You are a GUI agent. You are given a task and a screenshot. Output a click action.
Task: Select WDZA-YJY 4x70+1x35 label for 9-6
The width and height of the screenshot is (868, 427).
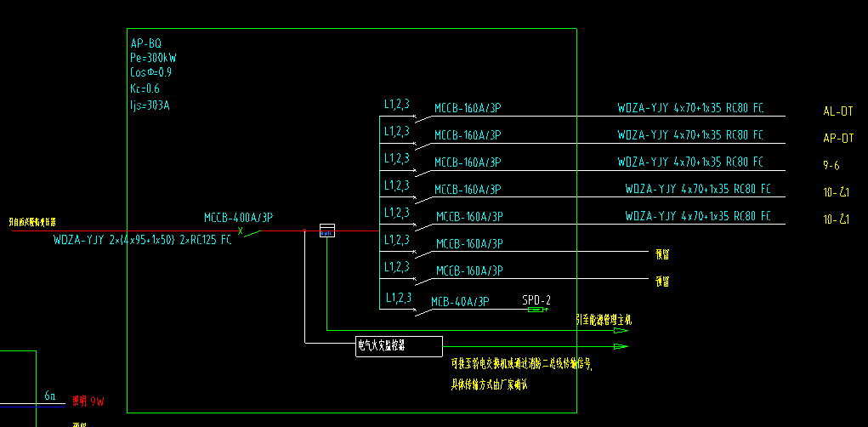[x=690, y=162]
